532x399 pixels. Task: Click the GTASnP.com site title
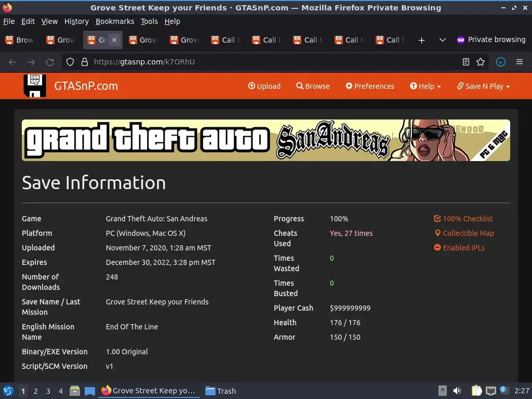coord(86,86)
